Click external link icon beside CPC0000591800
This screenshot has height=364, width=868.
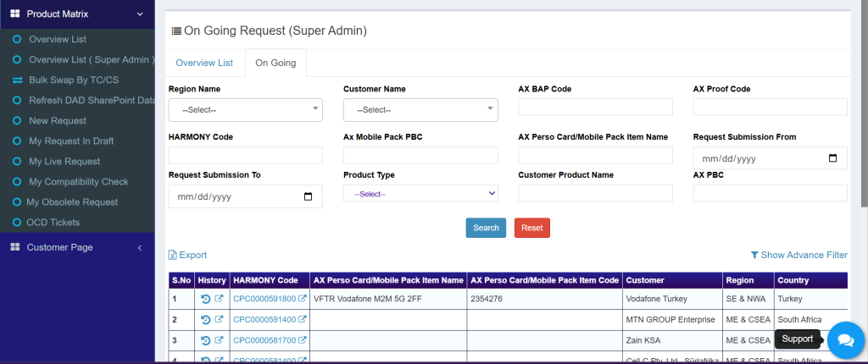(x=303, y=299)
